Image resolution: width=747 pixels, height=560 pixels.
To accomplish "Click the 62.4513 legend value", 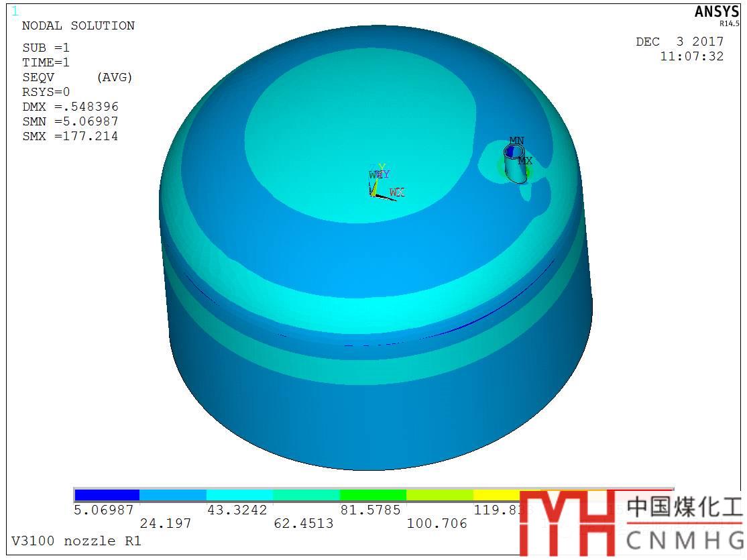I will [x=303, y=523].
